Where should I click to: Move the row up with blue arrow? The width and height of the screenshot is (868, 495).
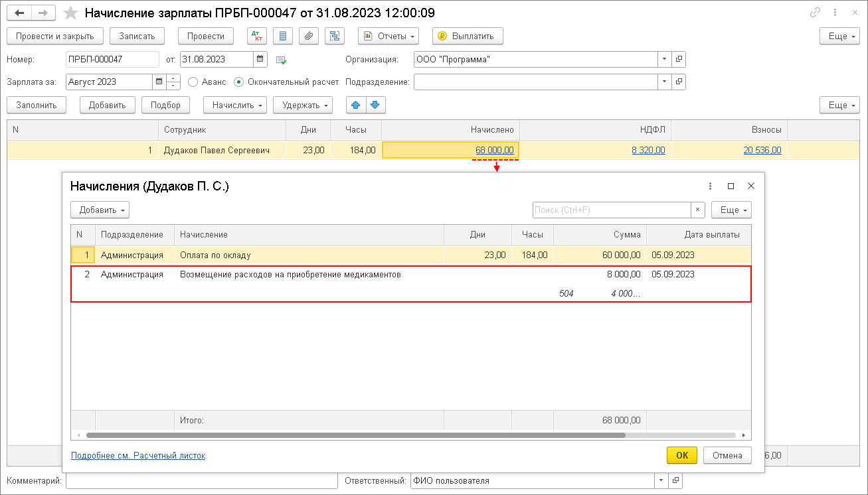click(356, 105)
